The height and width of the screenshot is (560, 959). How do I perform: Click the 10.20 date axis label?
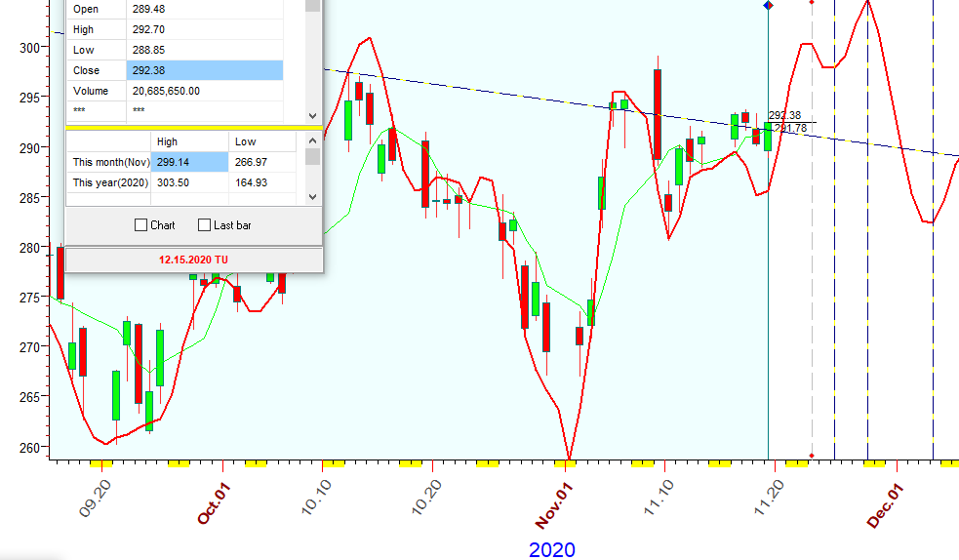click(427, 497)
